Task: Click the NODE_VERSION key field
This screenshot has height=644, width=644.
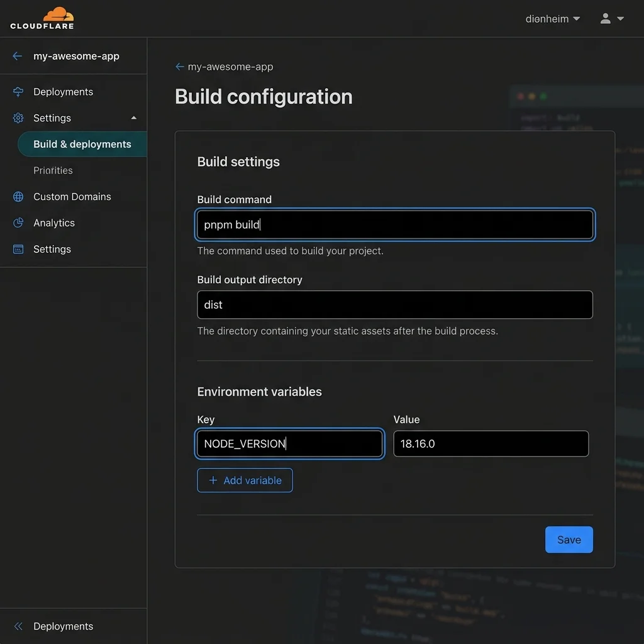Action: pos(289,443)
